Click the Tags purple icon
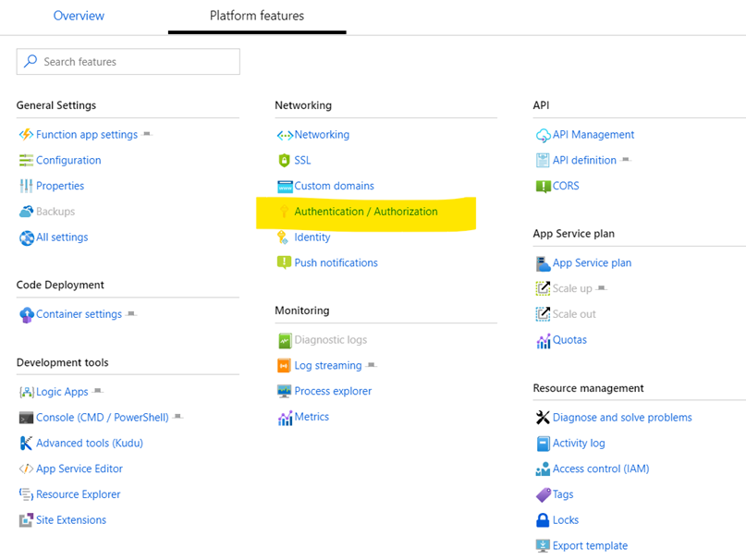The image size is (746, 560). coord(543,495)
